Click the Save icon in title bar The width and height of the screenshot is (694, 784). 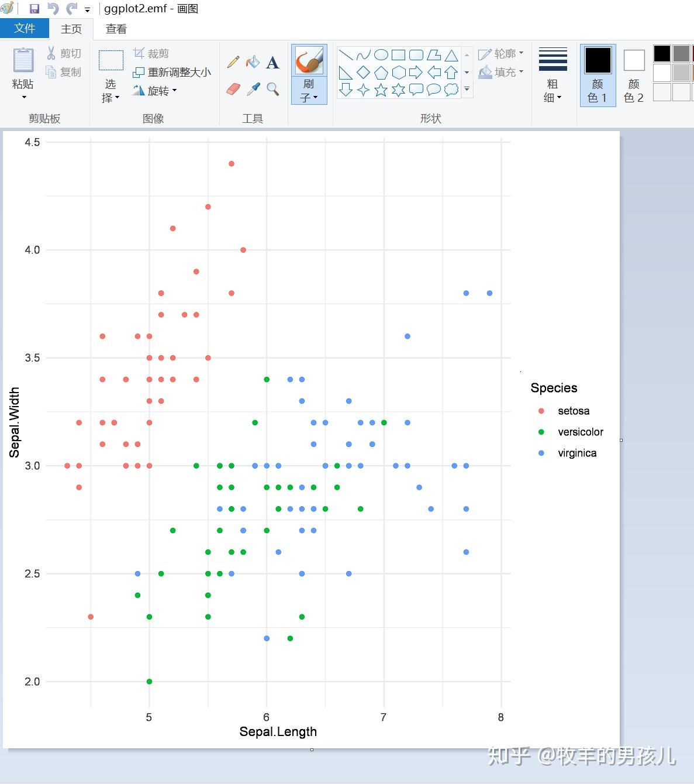(34, 9)
